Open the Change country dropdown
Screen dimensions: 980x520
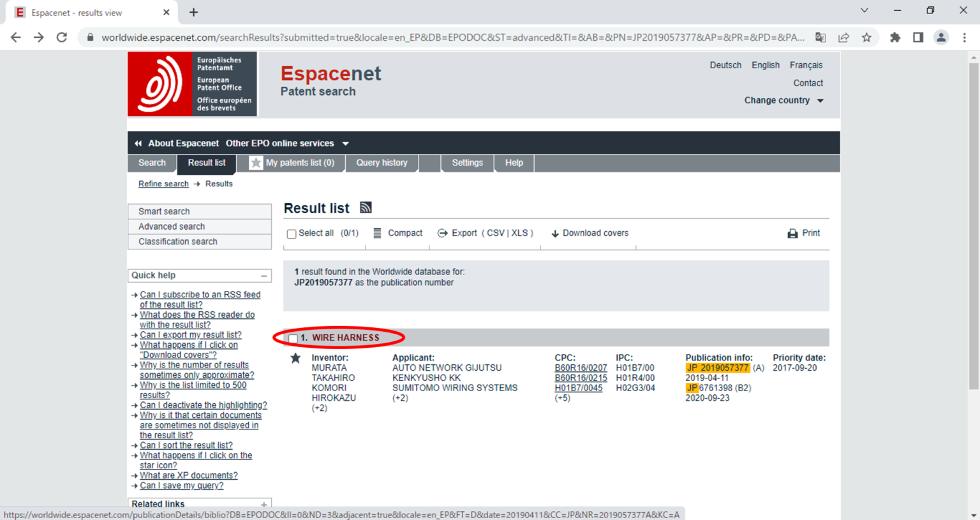pyautogui.click(x=783, y=100)
